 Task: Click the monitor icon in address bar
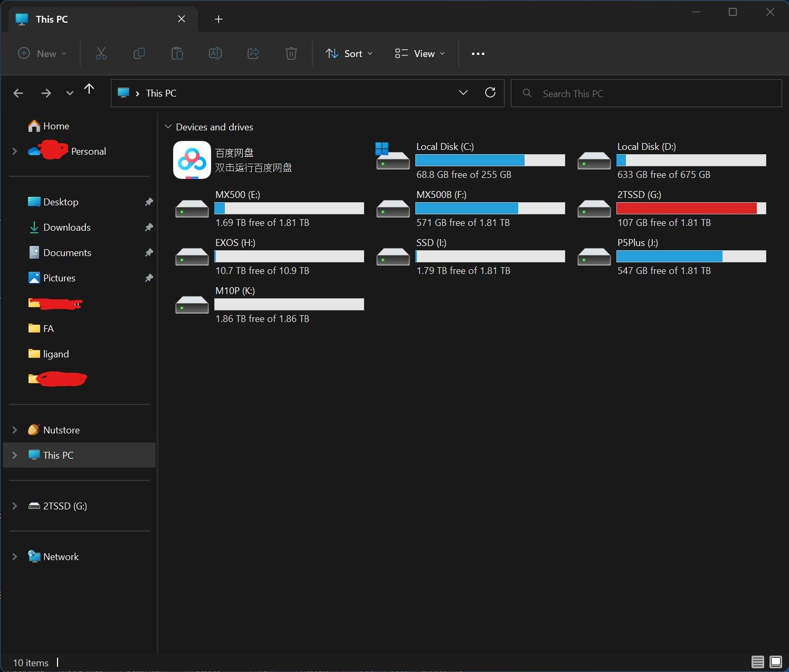[x=123, y=93]
